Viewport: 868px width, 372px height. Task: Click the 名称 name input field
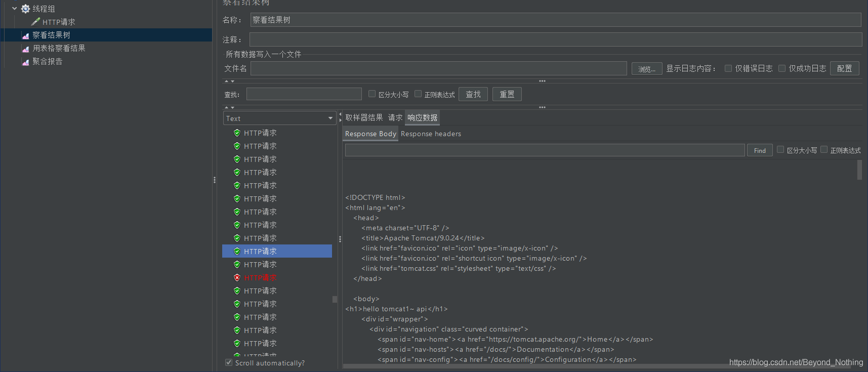[556, 20]
